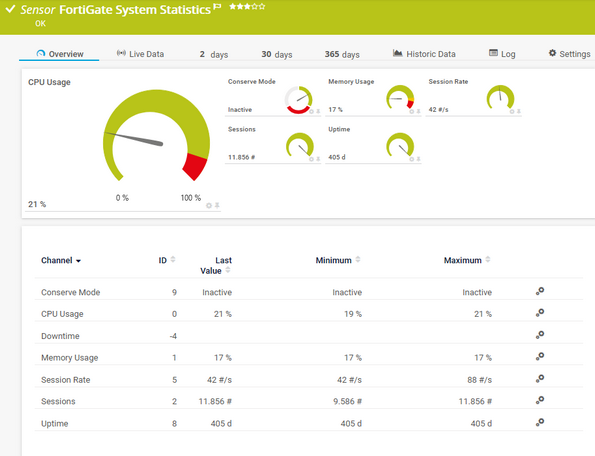Click the FortiGate System Statistics title
Viewport: 595px width, 456px height.
[135, 9]
